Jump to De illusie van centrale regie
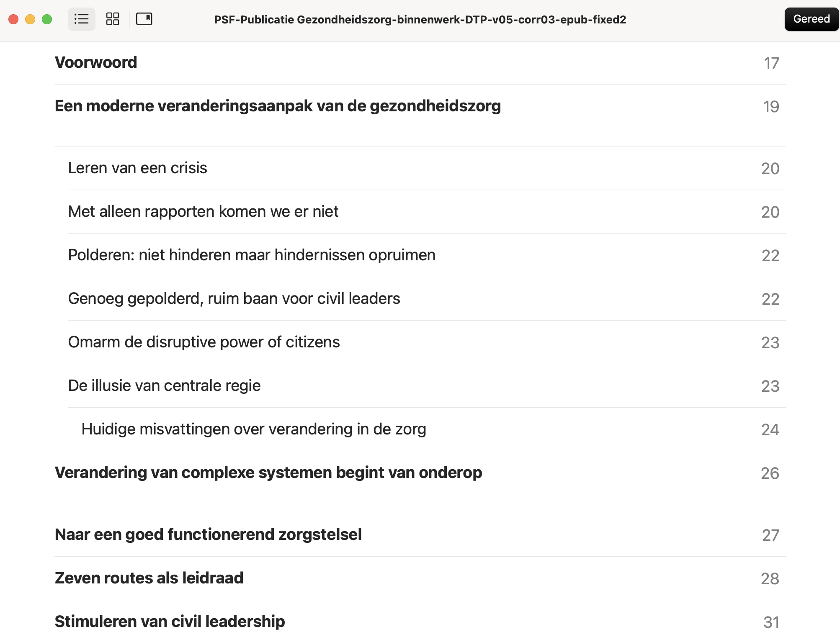Viewport: 840px width, 632px height. pyautogui.click(x=164, y=386)
